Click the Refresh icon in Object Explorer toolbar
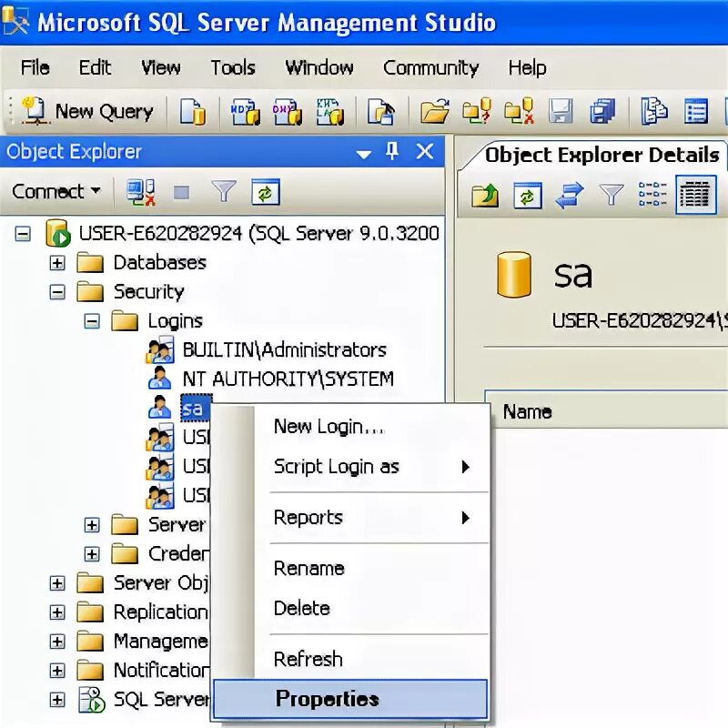Screen dimensions: 728x728 click(x=265, y=192)
